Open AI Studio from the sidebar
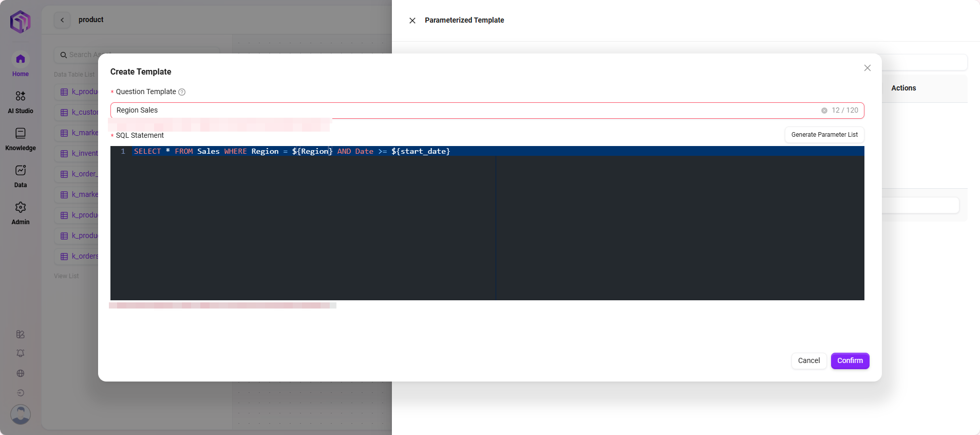980x435 pixels. point(21,102)
